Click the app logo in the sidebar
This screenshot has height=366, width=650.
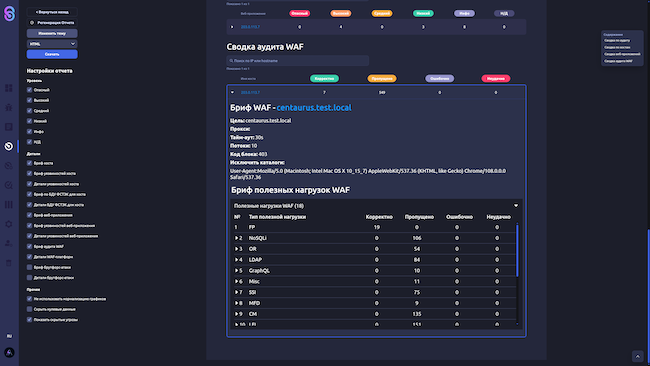click(9, 14)
